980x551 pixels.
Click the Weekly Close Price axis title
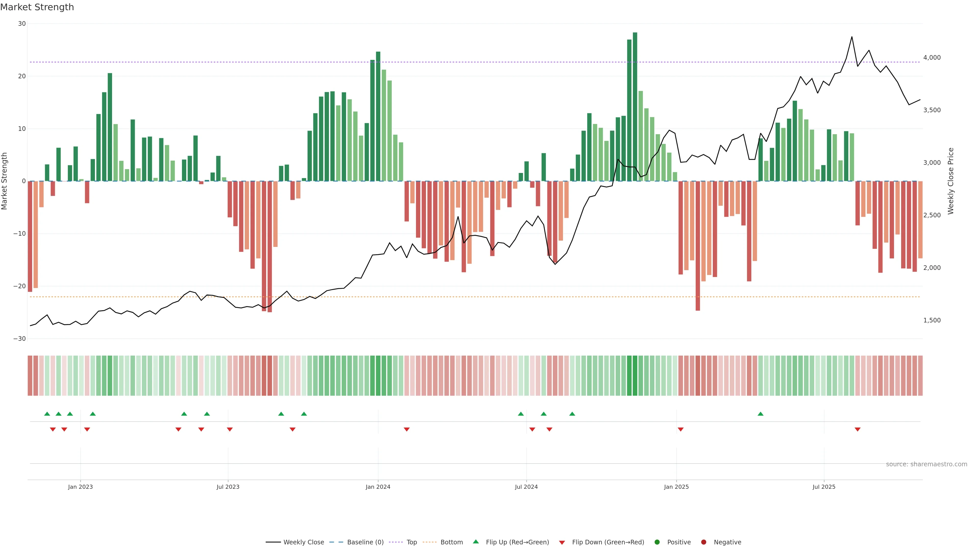(x=951, y=181)
